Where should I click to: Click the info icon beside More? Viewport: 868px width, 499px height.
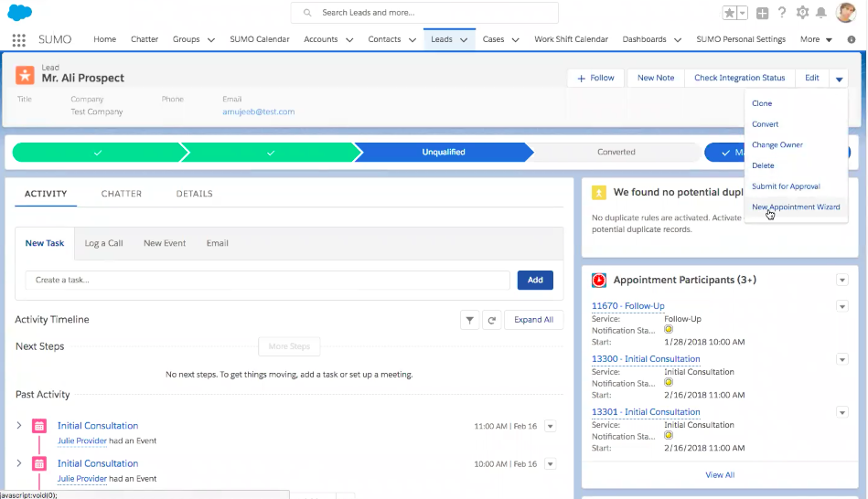pos(852,39)
